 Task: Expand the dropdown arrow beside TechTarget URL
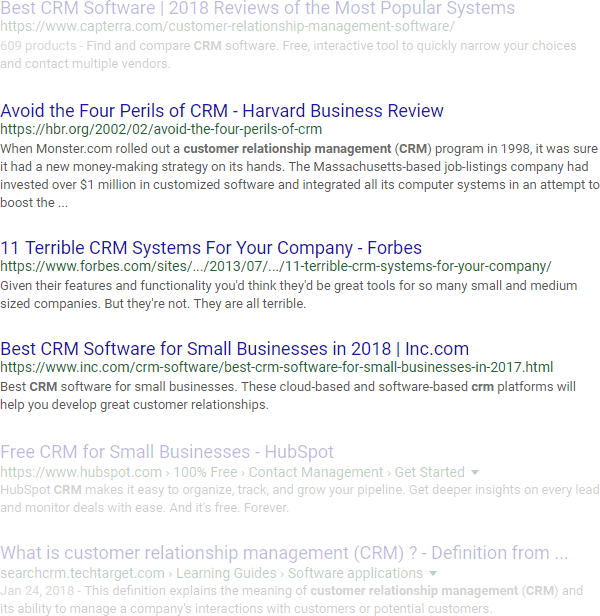(433, 574)
